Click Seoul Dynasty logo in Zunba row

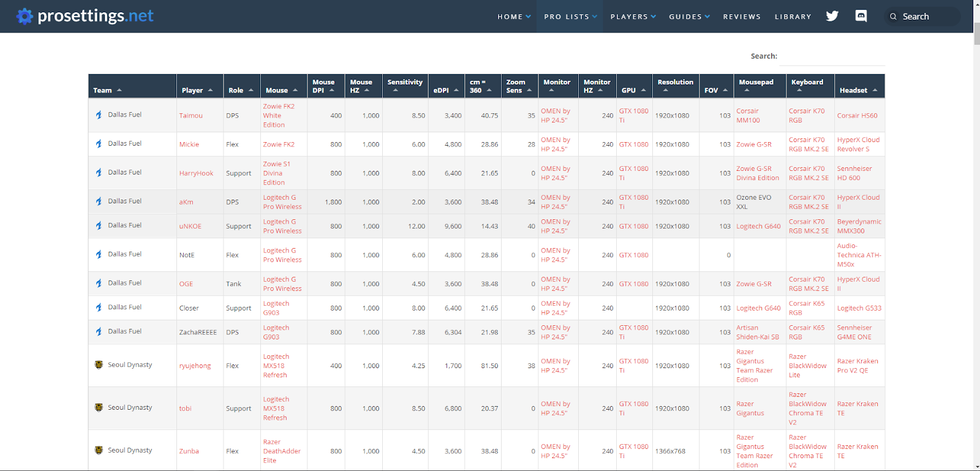(x=99, y=450)
